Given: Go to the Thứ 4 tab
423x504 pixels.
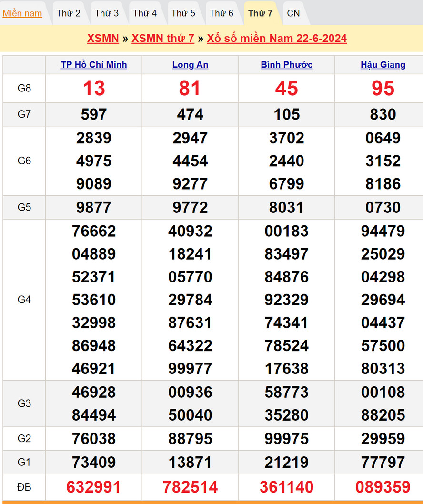Looking at the screenshot, I should pos(145,13).
